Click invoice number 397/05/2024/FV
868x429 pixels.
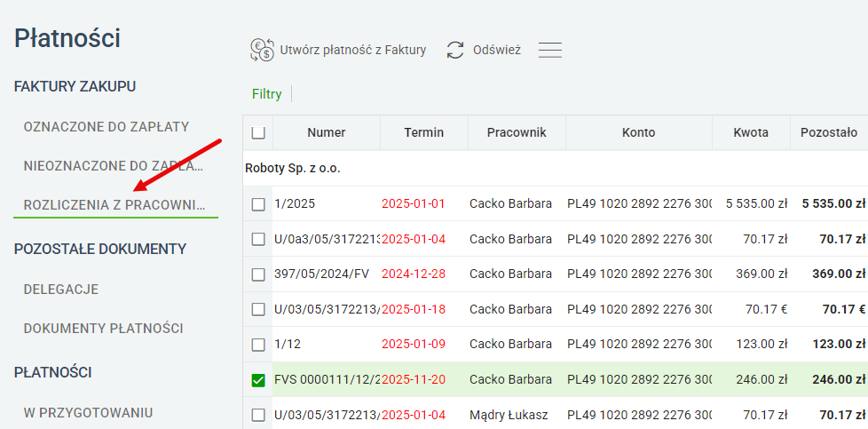[x=321, y=274]
